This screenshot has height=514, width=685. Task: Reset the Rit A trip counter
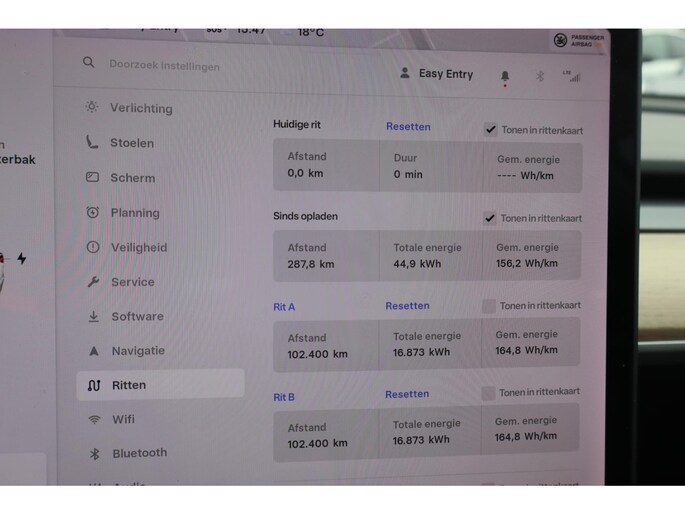click(407, 306)
